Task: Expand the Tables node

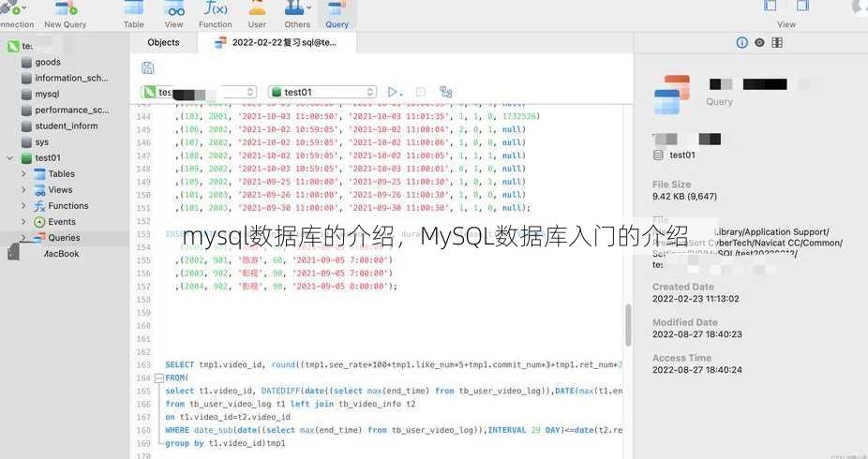Action: click(x=23, y=174)
